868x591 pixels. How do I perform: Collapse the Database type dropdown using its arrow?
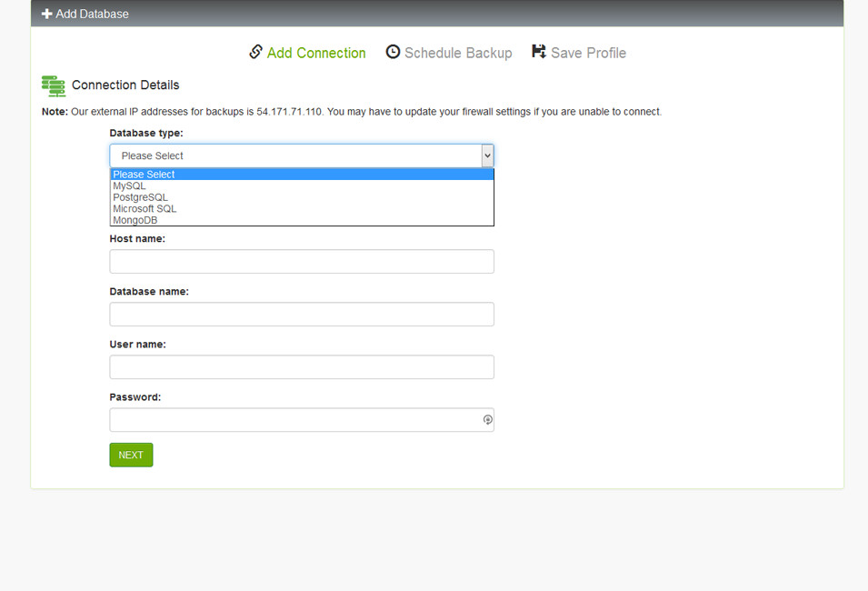pyautogui.click(x=487, y=155)
